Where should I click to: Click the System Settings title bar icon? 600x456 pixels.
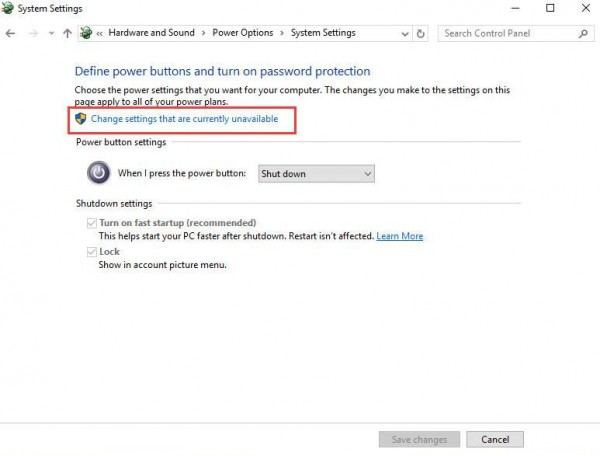click(x=7, y=8)
